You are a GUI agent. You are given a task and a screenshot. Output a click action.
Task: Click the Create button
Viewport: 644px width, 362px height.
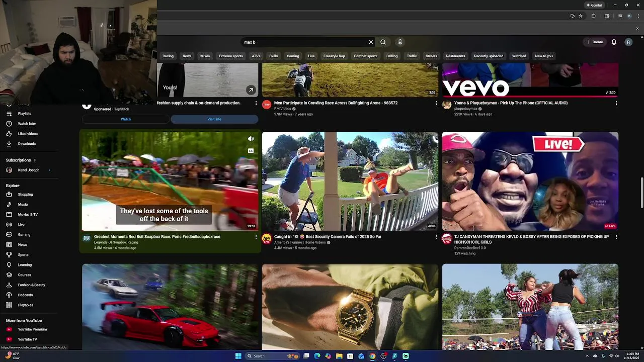[x=594, y=42]
